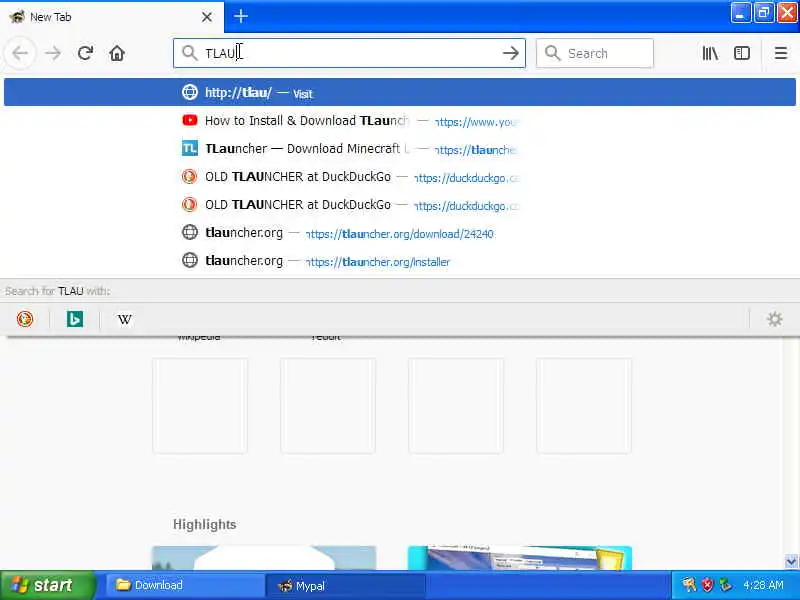Open the hamburger menu
This screenshot has height=600, width=800.
pyautogui.click(x=781, y=53)
